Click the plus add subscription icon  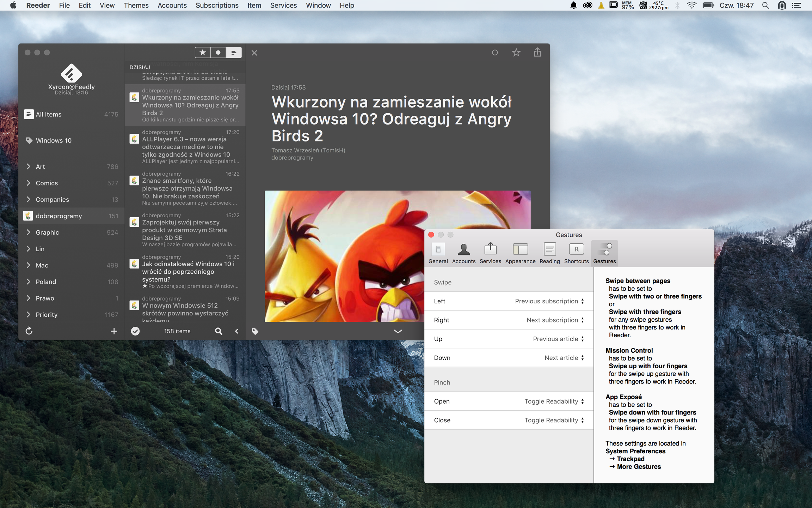(114, 331)
